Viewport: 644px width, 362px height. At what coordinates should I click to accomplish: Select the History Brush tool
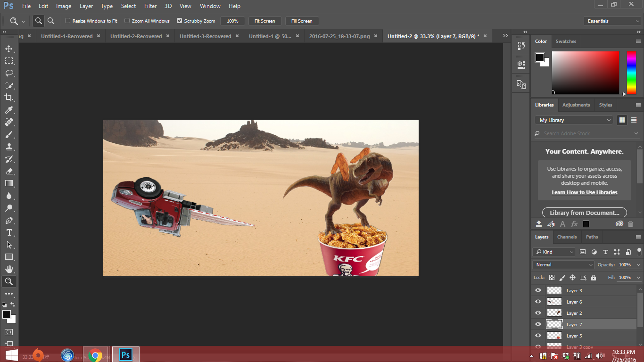tap(9, 159)
